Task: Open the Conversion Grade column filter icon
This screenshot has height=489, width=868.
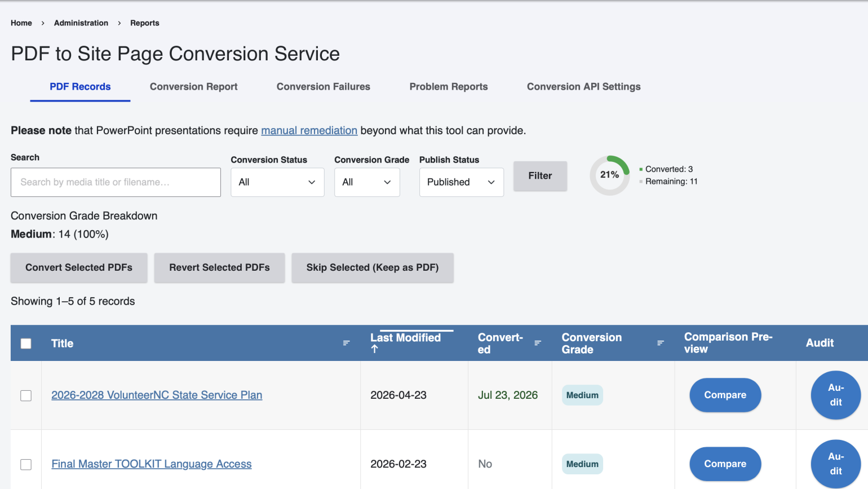Action: coord(661,343)
